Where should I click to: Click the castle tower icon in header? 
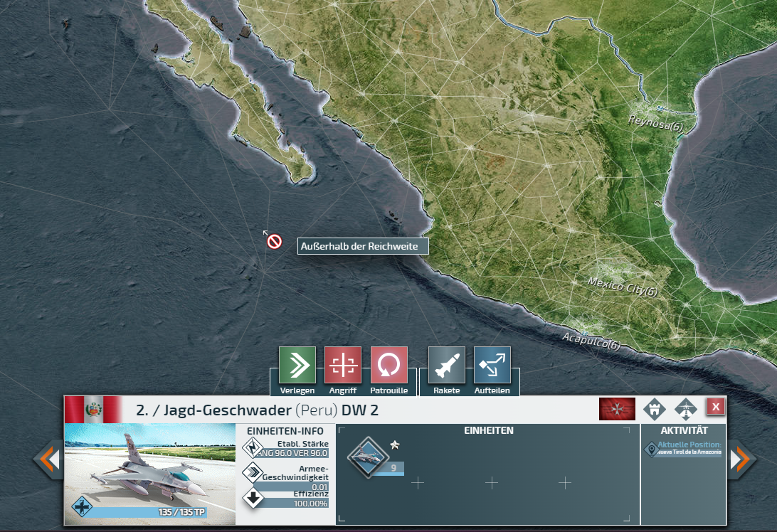pyautogui.click(x=654, y=409)
